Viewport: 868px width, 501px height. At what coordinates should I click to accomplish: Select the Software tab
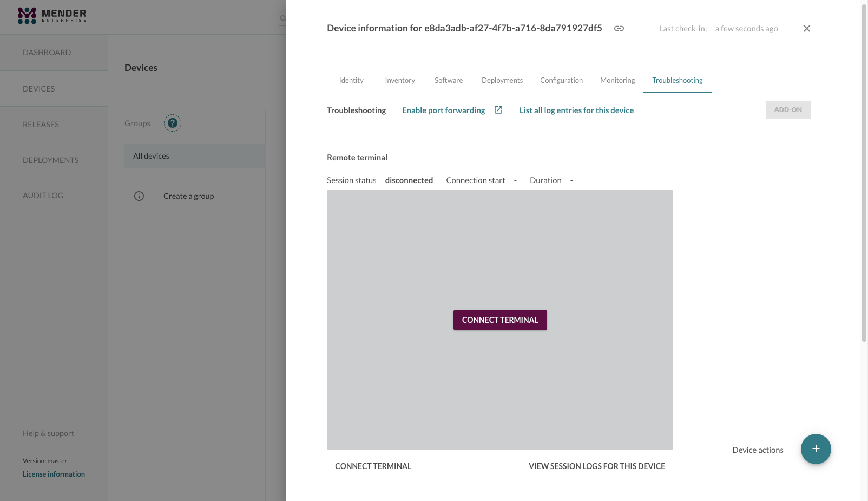pyautogui.click(x=448, y=80)
